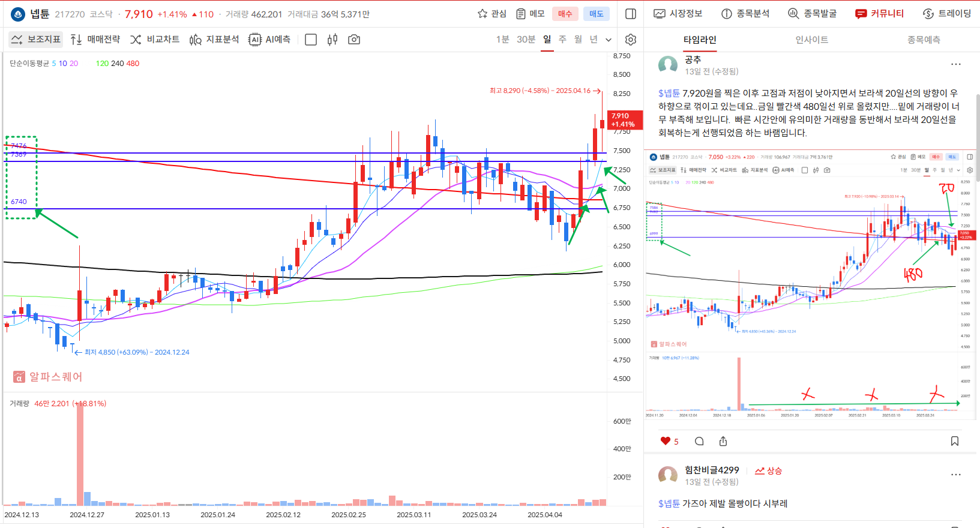The width and height of the screenshot is (980, 528).
Task: Click the share icon under 공추's post
Action: (723, 442)
